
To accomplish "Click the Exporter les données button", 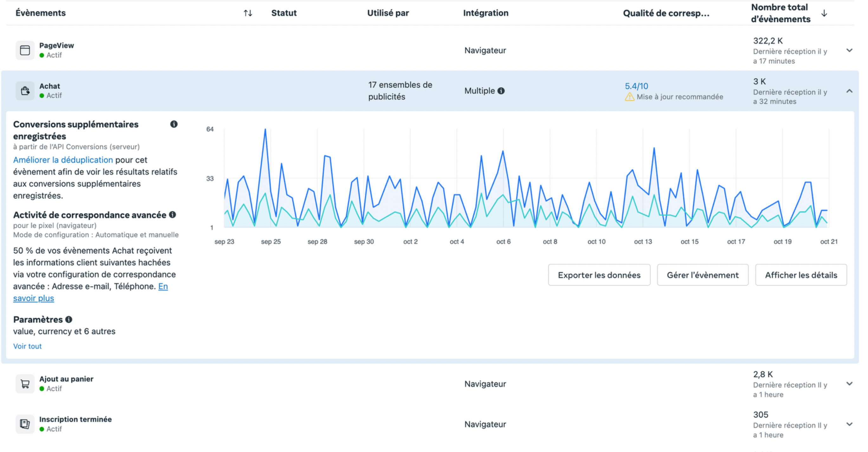I will click(599, 275).
